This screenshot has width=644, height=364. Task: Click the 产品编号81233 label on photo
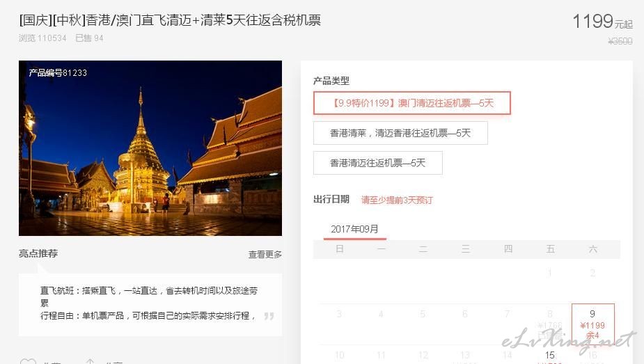(58, 72)
